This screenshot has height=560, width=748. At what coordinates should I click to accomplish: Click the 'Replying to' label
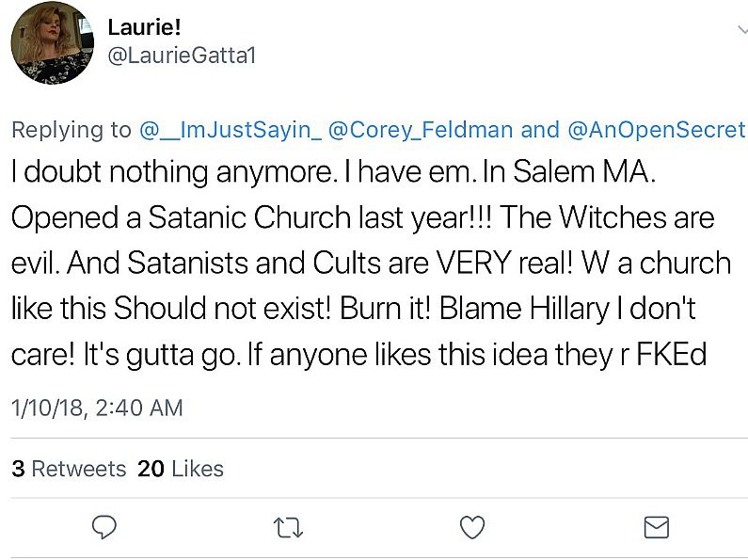tap(72, 130)
